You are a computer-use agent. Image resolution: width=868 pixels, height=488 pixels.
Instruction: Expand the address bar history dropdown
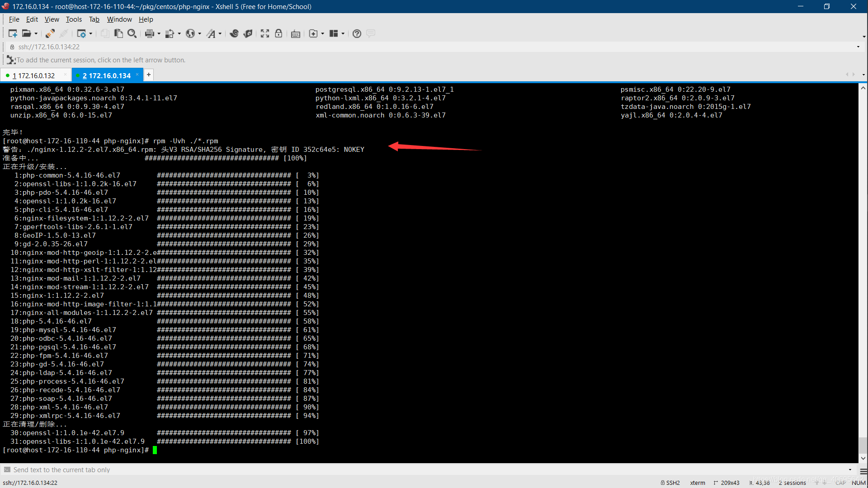[x=858, y=47]
